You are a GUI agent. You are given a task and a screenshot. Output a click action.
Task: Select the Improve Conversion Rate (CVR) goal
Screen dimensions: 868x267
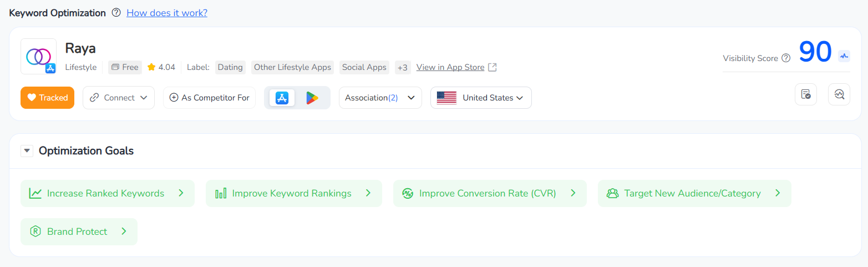489,193
